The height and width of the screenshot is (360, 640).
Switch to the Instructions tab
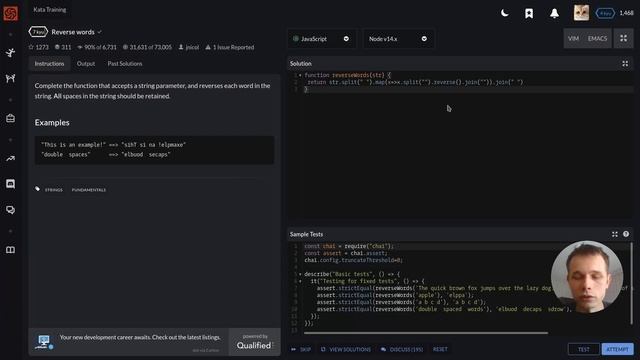(49, 64)
